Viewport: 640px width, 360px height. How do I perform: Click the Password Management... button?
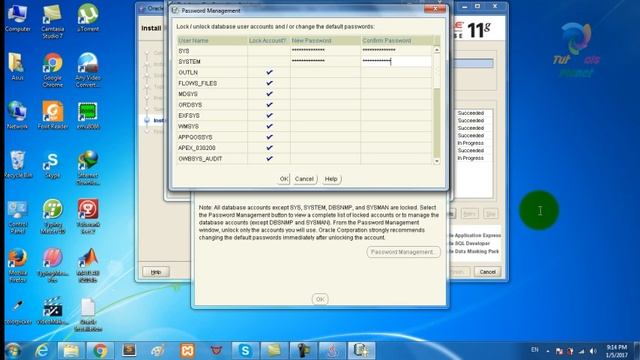403,252
